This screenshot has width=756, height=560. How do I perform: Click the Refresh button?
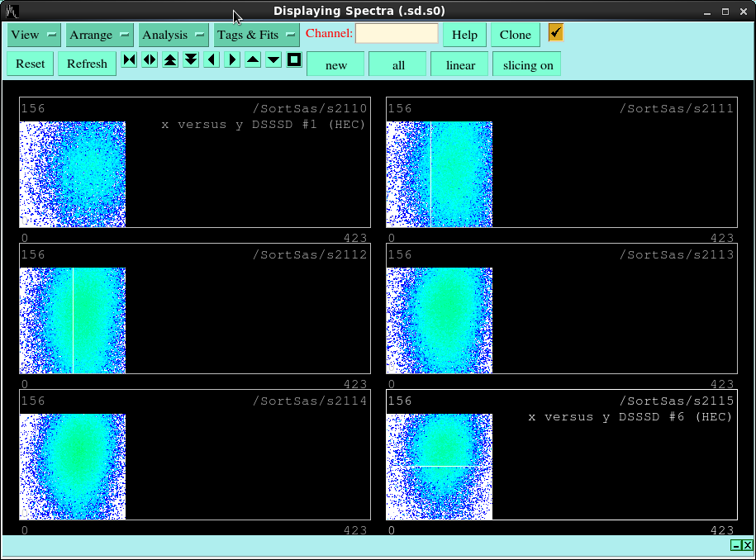(x=87, y=64)
